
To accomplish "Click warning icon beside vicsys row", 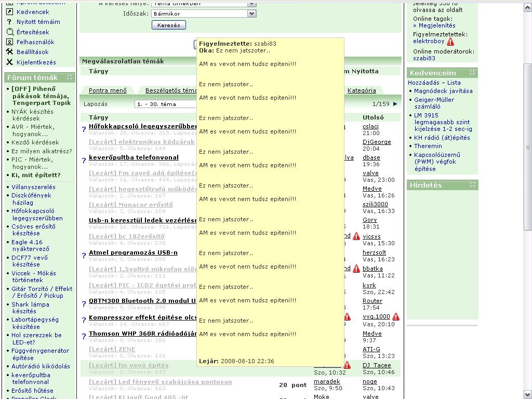I will [356, 236].
